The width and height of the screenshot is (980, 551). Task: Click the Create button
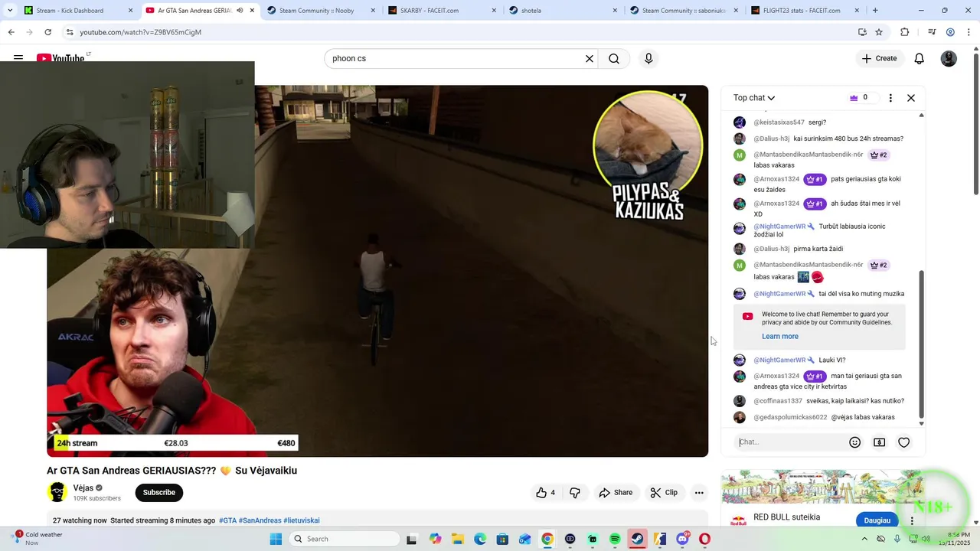[x=879, y=59]
